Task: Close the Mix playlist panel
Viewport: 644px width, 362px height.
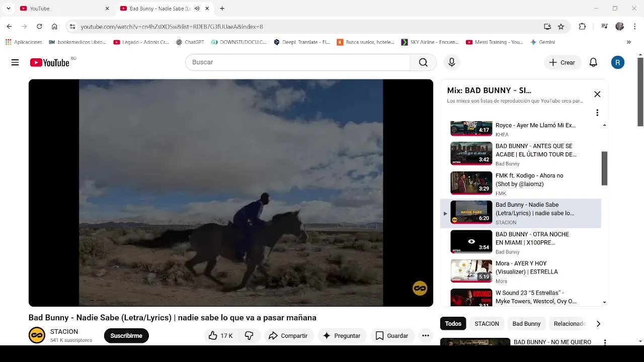Action: click(597, 94)
